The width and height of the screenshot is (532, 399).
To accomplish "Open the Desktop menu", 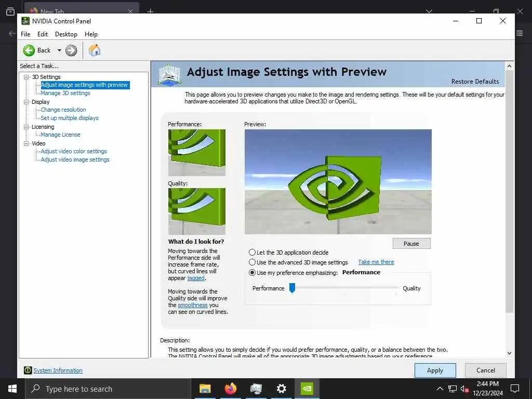I will click(x=66, y=34).
